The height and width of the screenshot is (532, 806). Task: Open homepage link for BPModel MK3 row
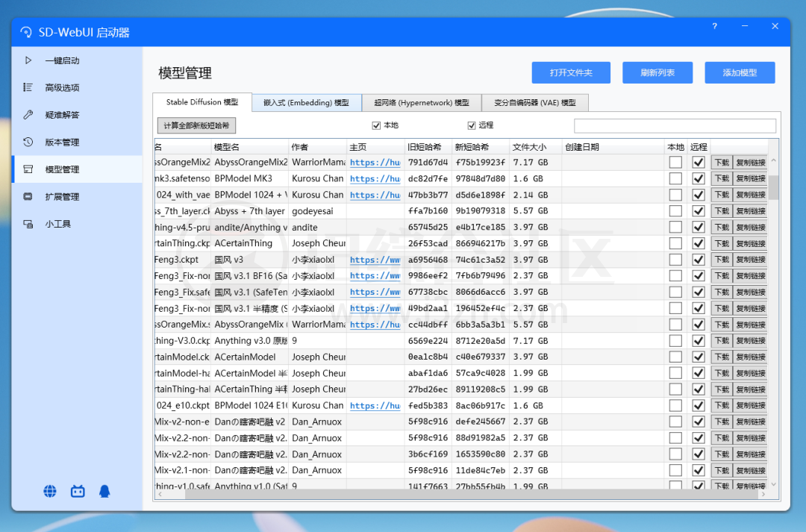(x=375, y=178)
